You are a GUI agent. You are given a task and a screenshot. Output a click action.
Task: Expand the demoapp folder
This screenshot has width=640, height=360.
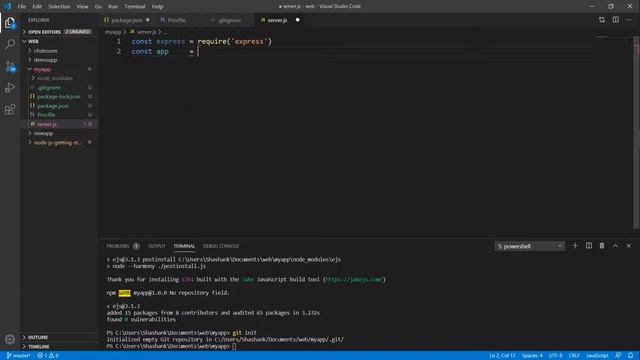tap(59, 60)
